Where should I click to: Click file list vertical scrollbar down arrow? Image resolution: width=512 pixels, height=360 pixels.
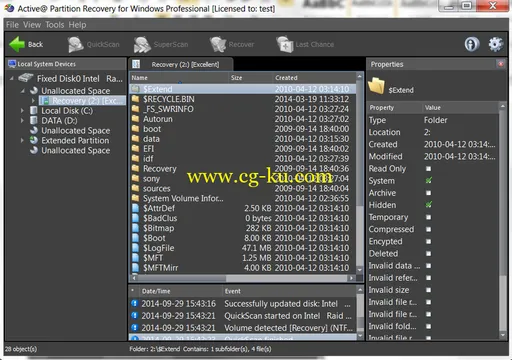(x=359, y=269)
